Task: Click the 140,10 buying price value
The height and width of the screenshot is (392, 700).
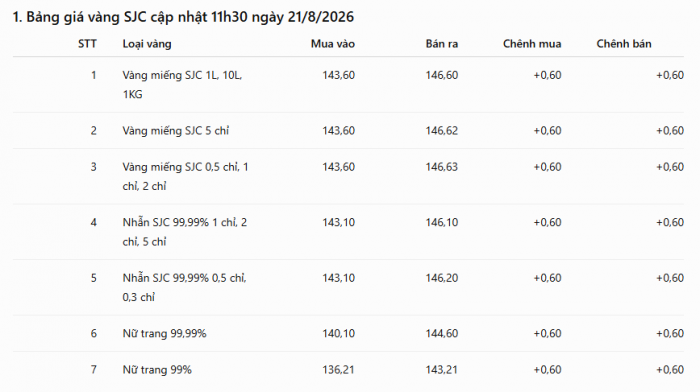Action: click(338, 334)
